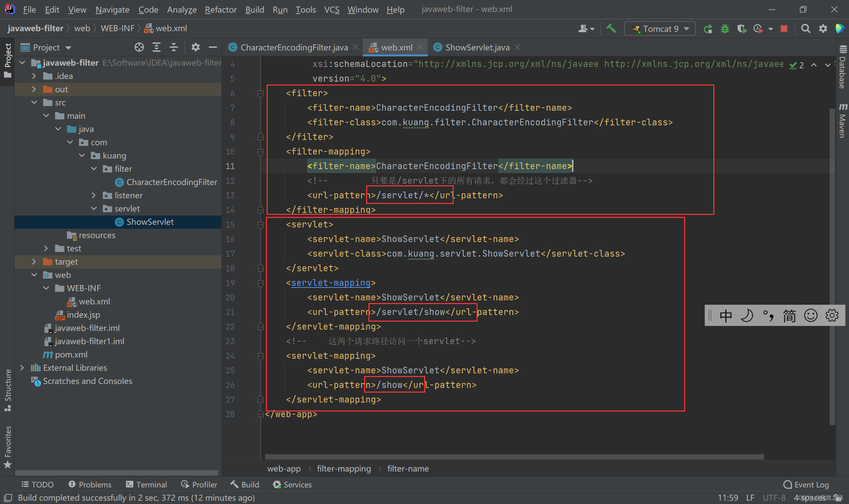Viewport: 849px width, 504px height.
Task: Click editor vertical scrollbar
Action: click(832, 267)
